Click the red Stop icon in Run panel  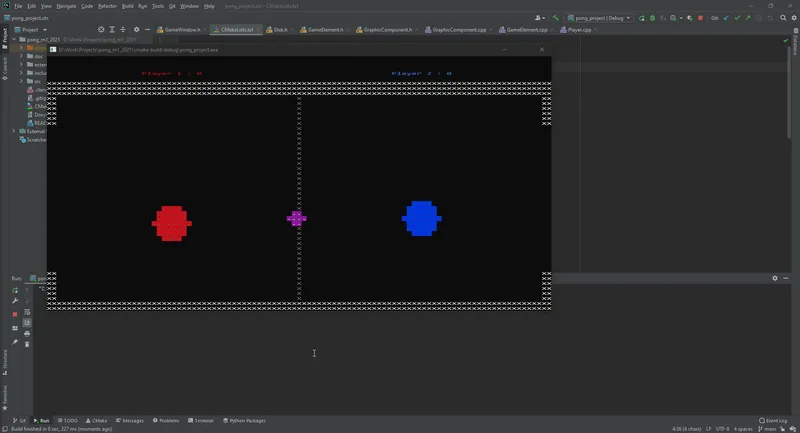[15, 314]
